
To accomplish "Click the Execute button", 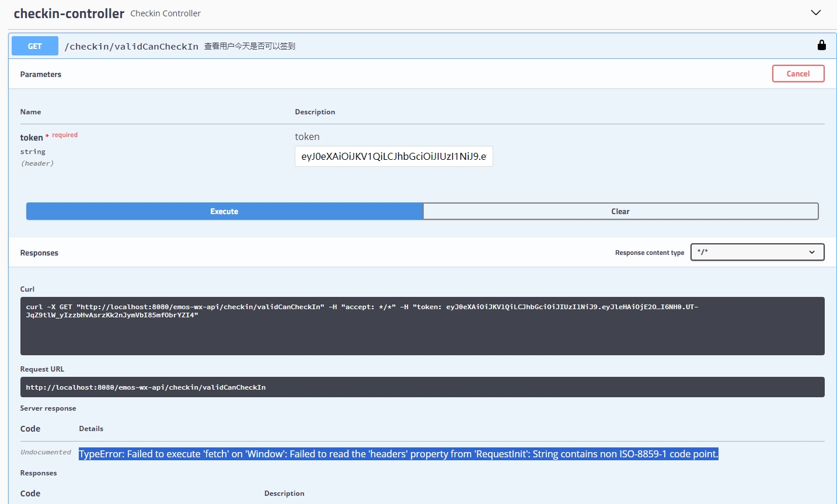I will point(224,211).
